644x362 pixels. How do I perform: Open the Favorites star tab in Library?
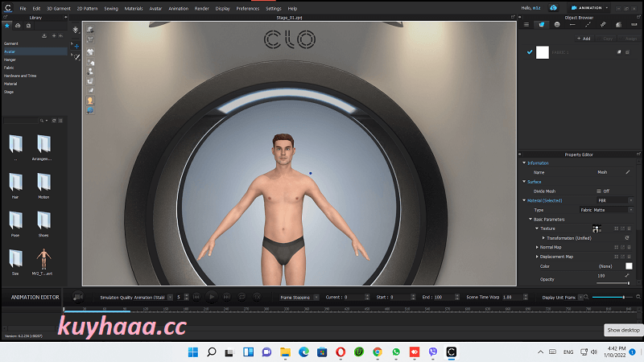pyautogui.click(x=7, y=26)
